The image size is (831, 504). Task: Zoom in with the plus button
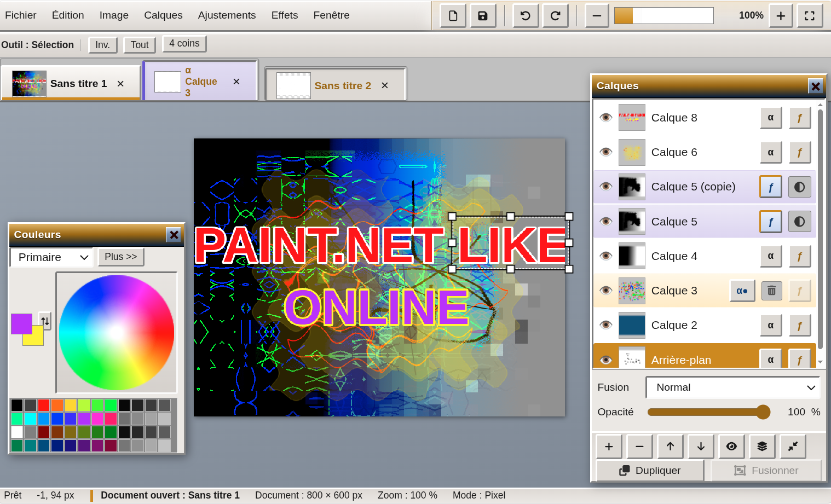tap(781, 16)
